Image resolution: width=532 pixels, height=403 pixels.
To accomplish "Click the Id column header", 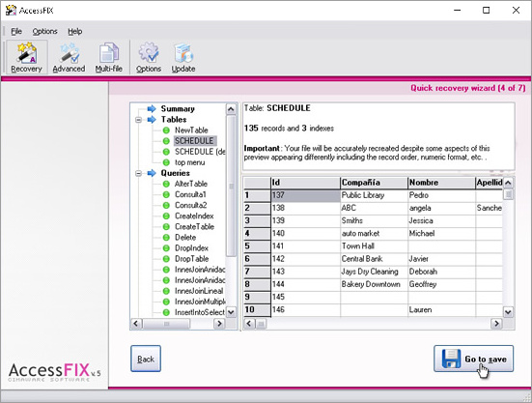I will click(305, 183).
